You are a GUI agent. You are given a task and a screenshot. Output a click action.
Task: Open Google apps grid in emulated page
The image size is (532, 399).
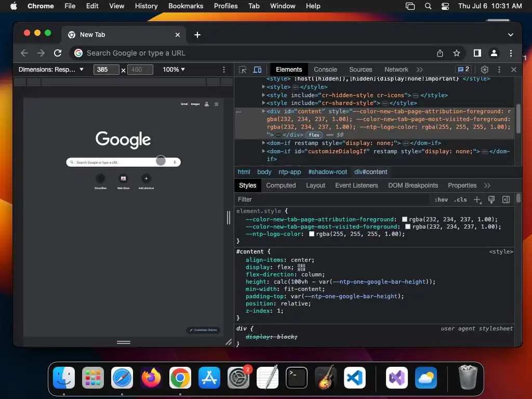[217, 104]
